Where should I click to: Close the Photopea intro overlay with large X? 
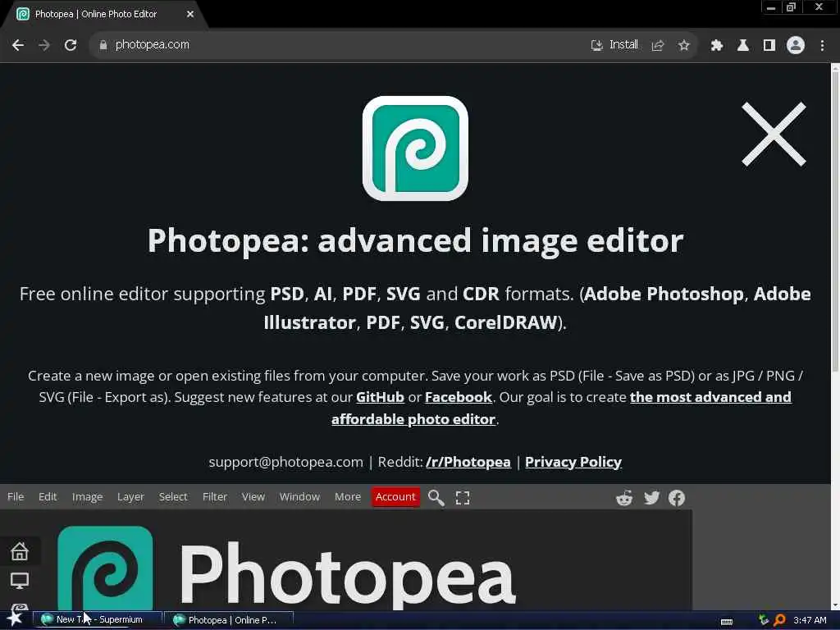(x=774, y=134)
